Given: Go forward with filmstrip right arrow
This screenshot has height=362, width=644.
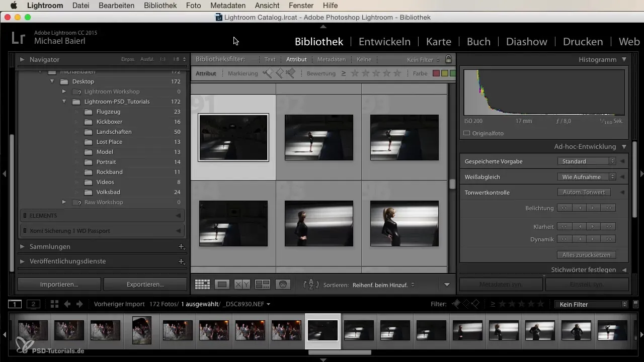Looking at the screenshot, I should tap(79, 304).
